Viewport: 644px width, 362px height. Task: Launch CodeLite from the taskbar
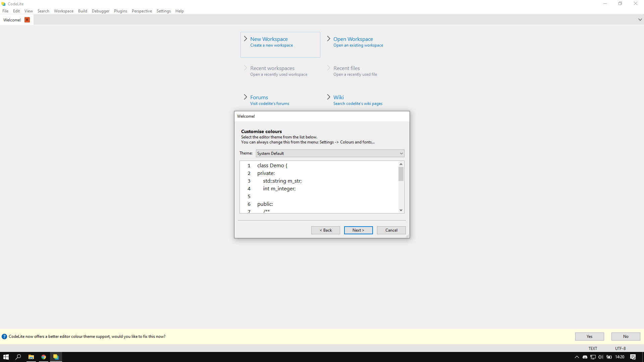[56, 357]
